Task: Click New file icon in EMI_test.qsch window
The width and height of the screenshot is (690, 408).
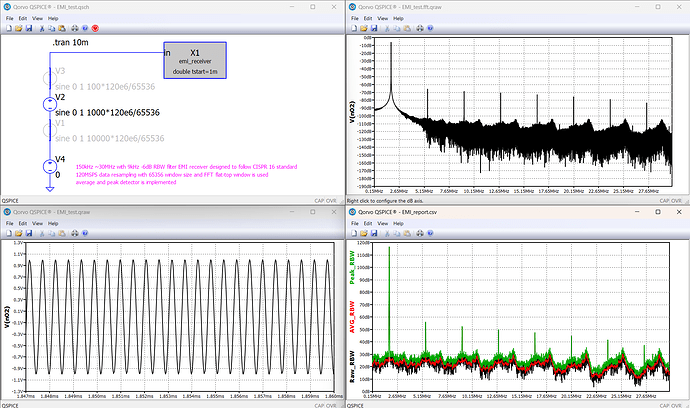Action: [8, 28]
